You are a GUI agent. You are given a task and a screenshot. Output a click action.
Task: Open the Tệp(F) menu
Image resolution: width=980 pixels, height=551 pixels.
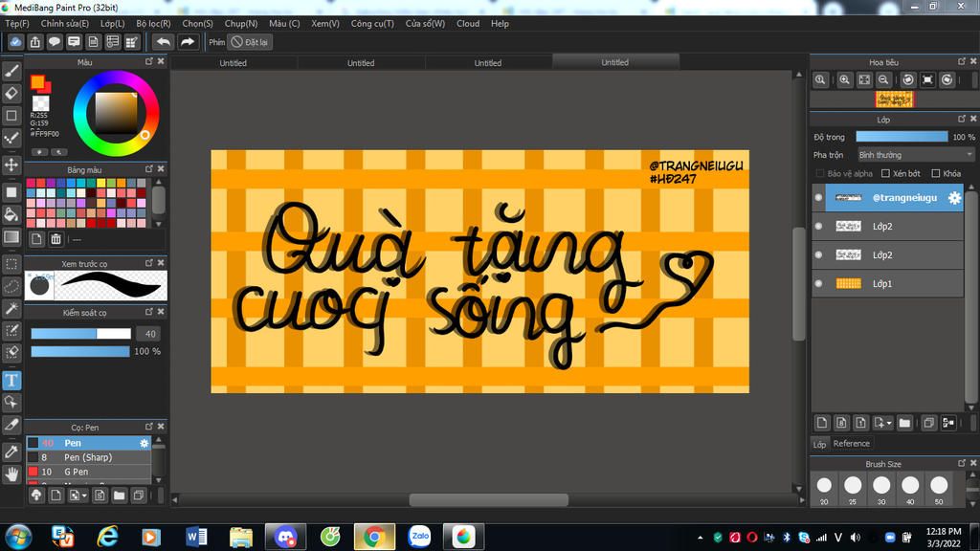[17, 24]
